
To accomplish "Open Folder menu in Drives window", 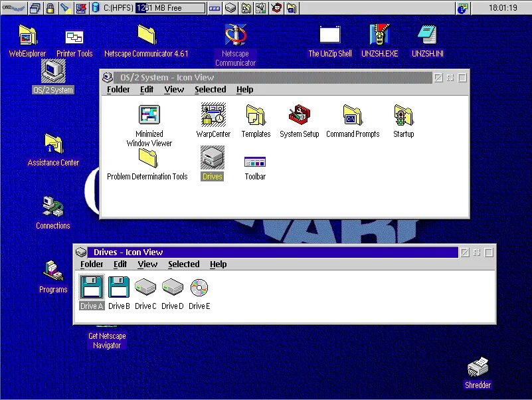I will (92, 264).
